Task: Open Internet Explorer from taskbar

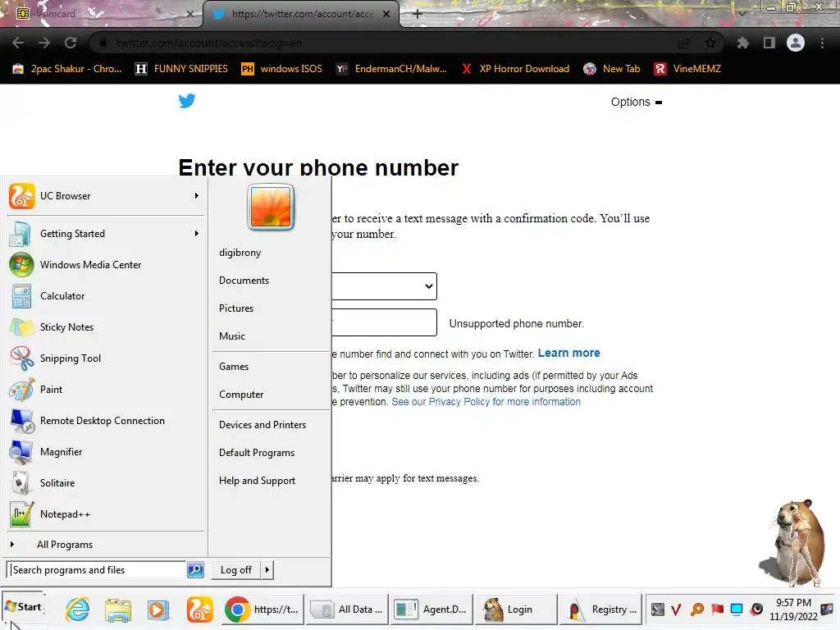Action: coord(78,609)
